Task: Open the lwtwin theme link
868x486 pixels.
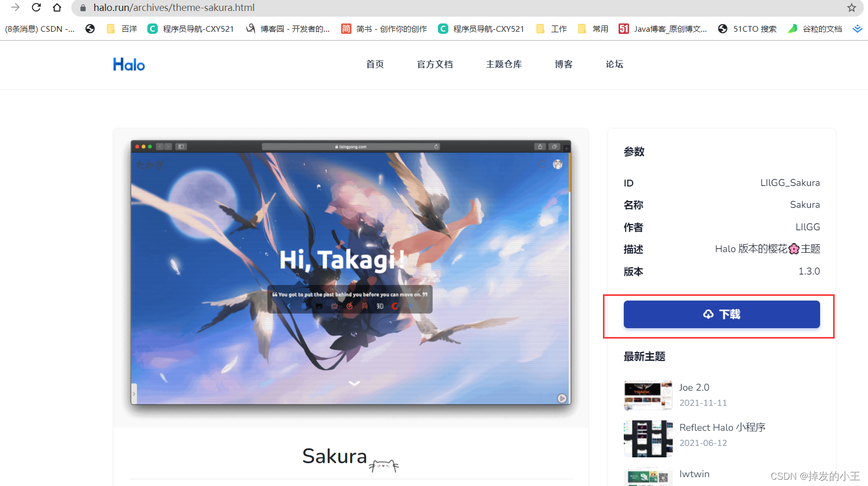Action: click(x=694, y=474)
